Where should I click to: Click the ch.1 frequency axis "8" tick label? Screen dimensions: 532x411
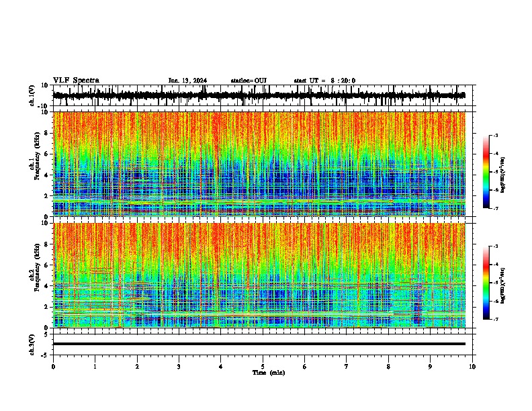[47, 133]
